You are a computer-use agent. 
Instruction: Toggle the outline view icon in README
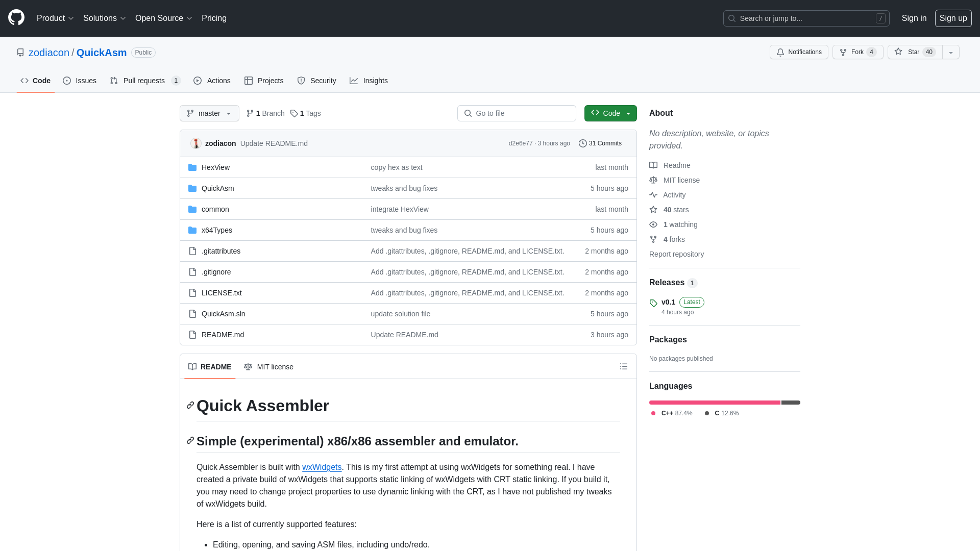(623, 367)
